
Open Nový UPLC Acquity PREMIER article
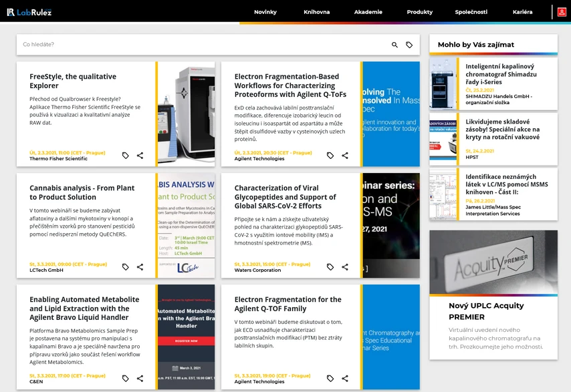click(486, 311)
